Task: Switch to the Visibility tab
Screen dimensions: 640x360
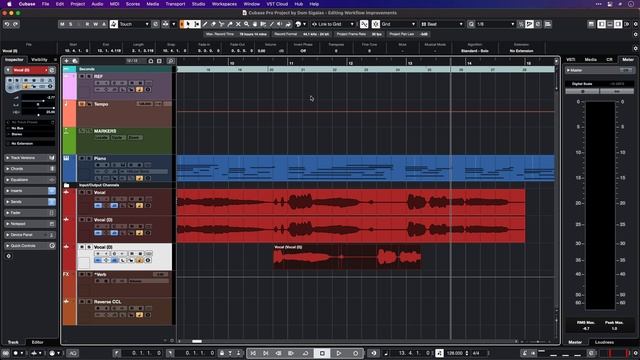Action: 39,60
